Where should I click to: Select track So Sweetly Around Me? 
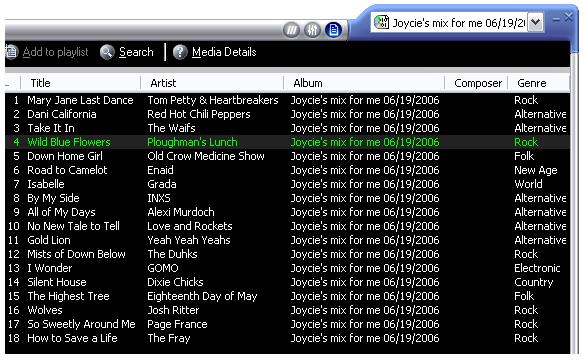tap(81, 324)
